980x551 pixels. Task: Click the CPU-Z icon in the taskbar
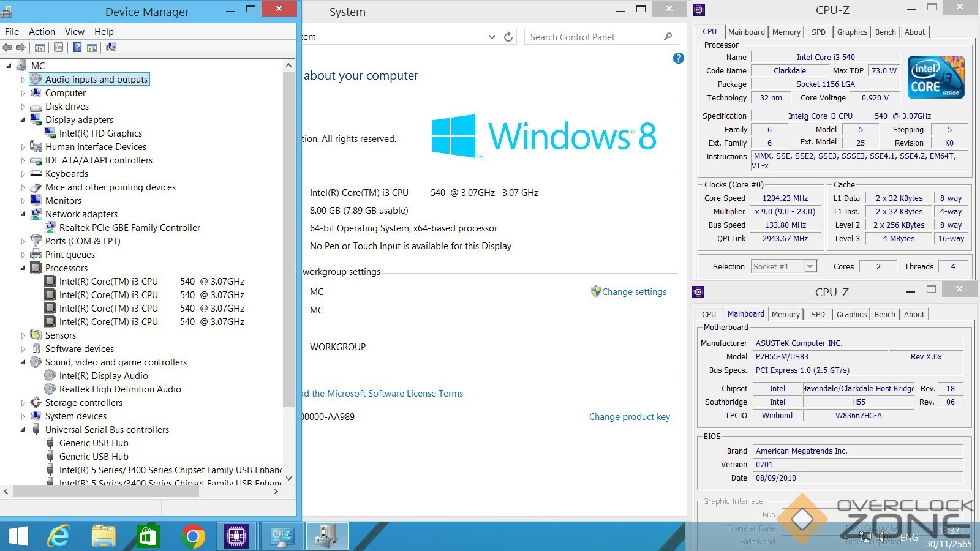236,537
